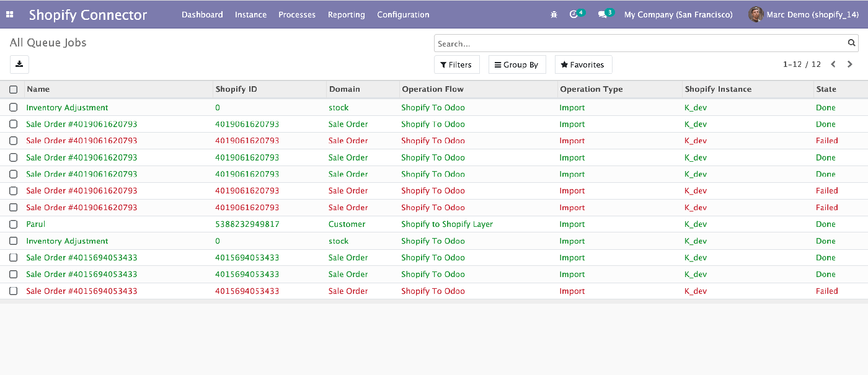Open My Company (San Francisco) switcher
The image size is (868, 375).
click(x=678, y=14)
